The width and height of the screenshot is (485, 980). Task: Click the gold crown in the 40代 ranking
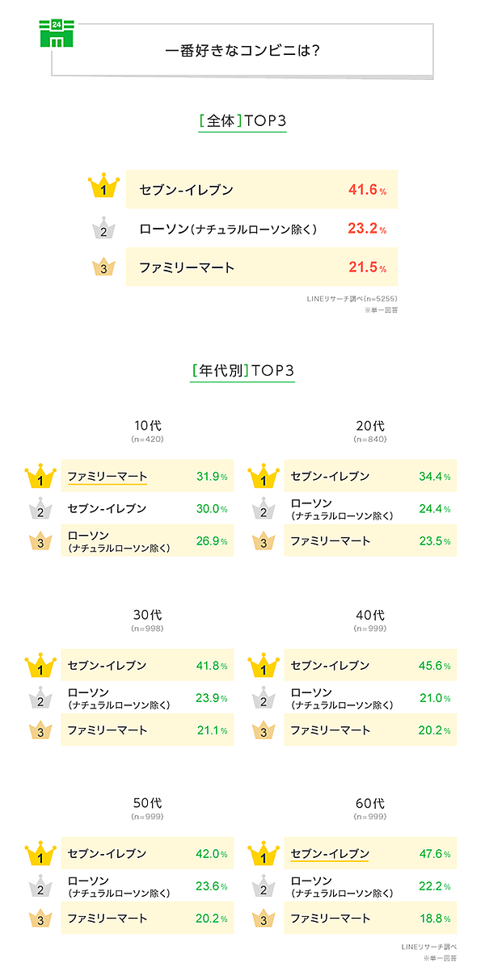(x=262, y=666)
